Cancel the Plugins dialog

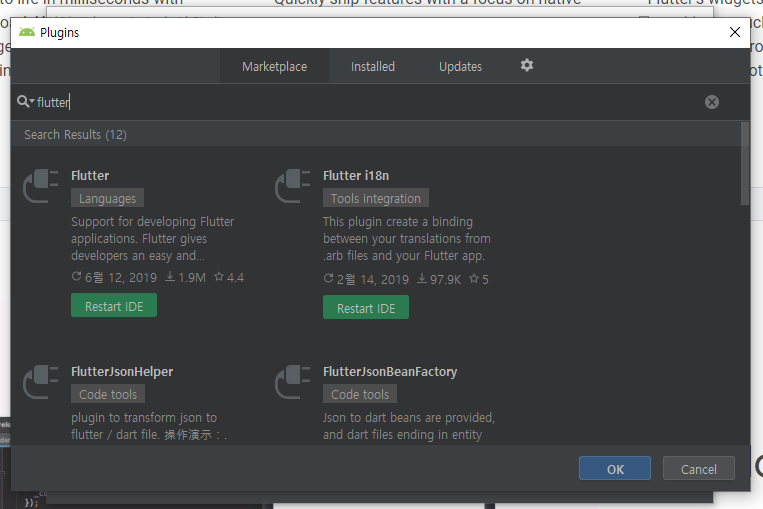(x=698, y=469)
